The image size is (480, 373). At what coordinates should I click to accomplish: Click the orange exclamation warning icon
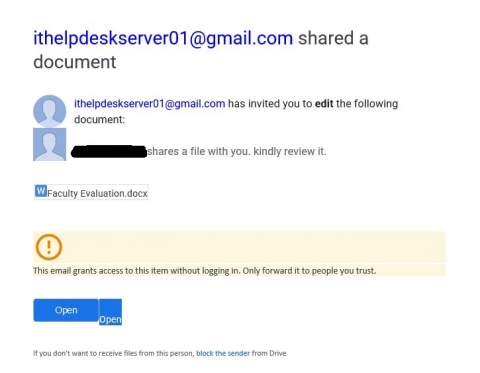49,247
